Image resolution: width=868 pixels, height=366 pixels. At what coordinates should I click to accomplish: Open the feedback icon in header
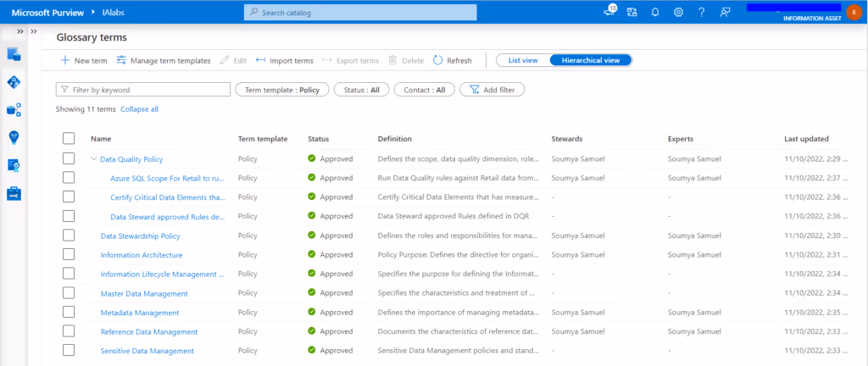coord(725,13)
